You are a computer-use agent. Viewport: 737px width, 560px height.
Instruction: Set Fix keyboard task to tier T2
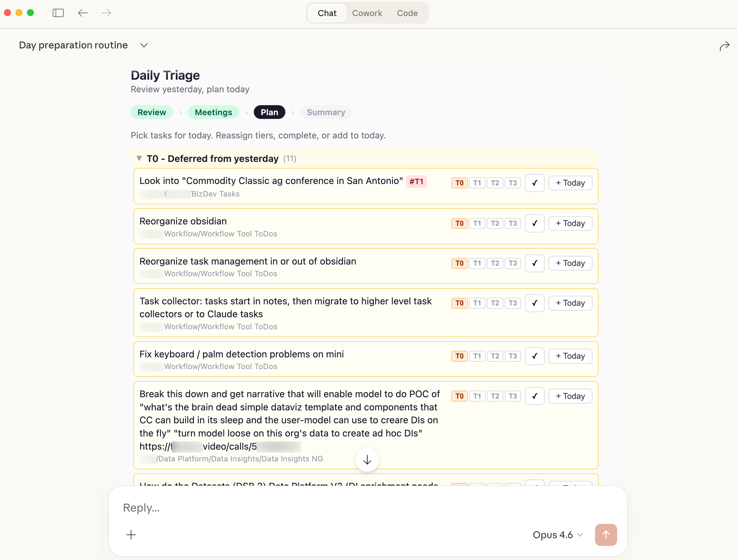pos(495,356)
